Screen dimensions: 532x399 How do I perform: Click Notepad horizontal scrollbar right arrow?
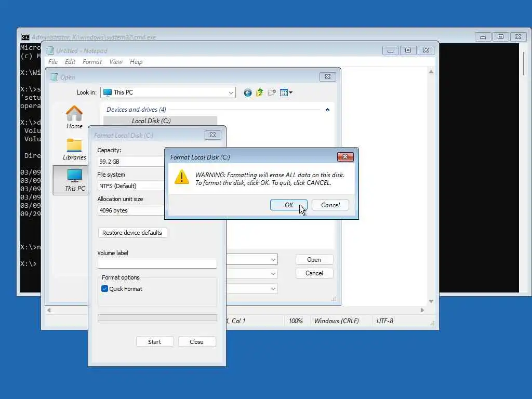click(422, 310)
